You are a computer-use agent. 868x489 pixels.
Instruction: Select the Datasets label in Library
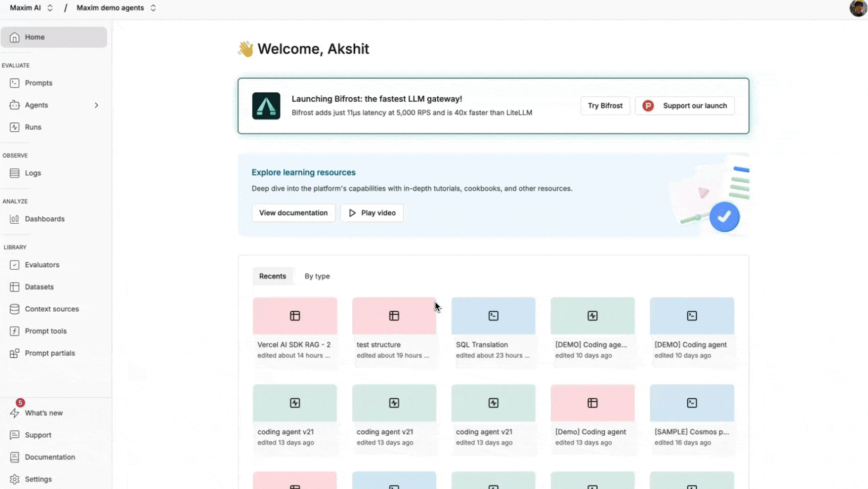(x=39, y=287)
